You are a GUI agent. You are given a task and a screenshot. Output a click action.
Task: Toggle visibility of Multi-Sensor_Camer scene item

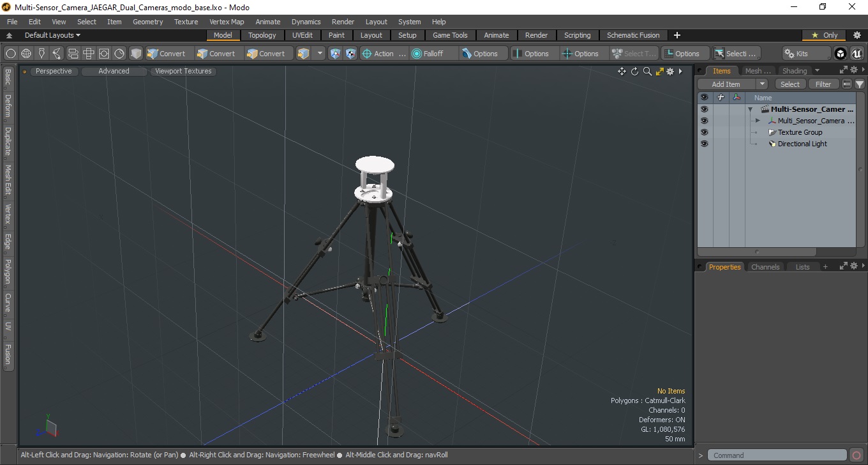tap(704, 109)
